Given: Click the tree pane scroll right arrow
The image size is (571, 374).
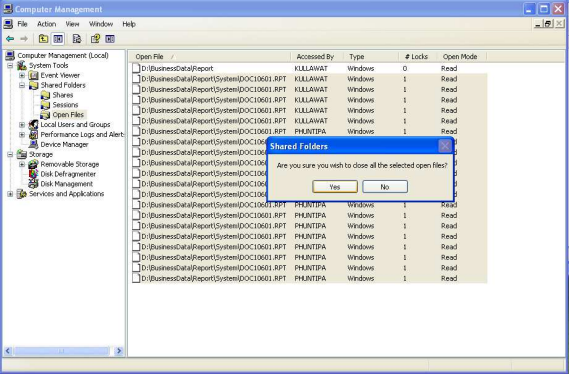Looking at the screenshot, I should 119,351.
